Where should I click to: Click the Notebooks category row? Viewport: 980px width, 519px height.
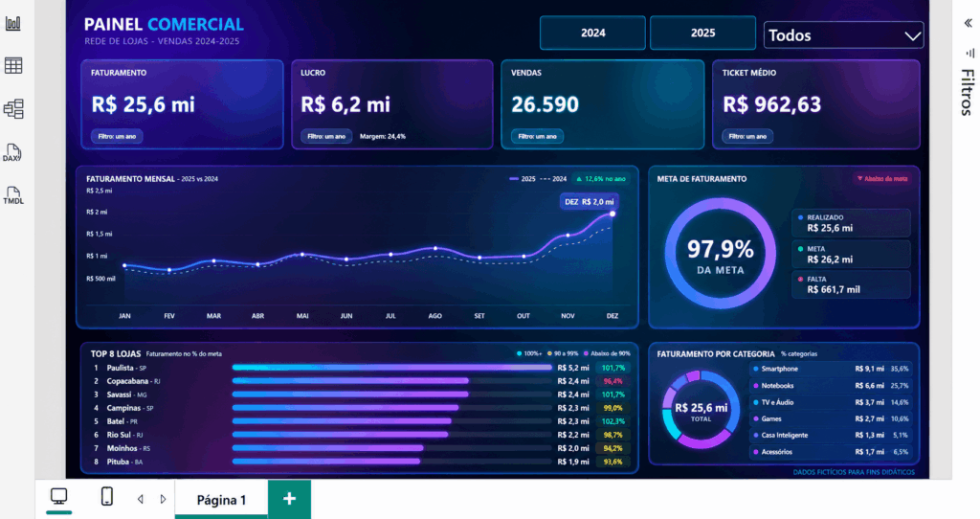point(831,386)
